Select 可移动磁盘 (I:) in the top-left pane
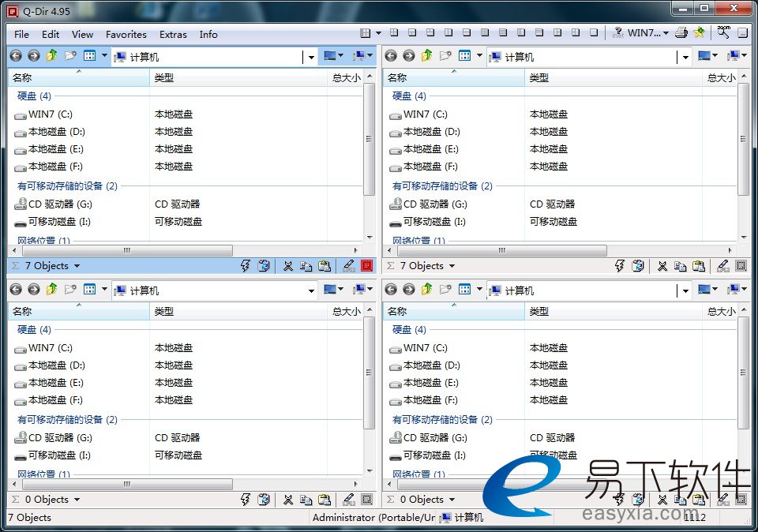This screenshot has height=532, width=758. 52,222
